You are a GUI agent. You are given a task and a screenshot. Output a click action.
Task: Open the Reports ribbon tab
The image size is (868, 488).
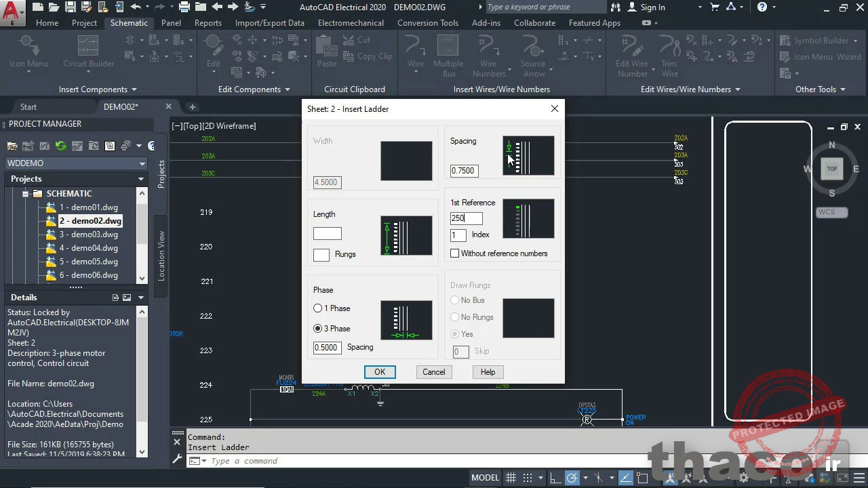[x=208, y=23]
